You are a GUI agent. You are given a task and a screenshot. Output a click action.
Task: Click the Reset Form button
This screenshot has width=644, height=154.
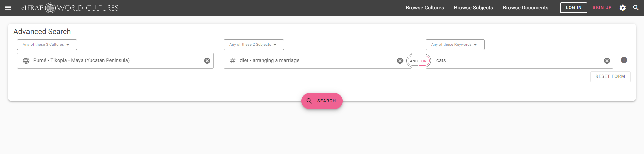click(610, 76)
